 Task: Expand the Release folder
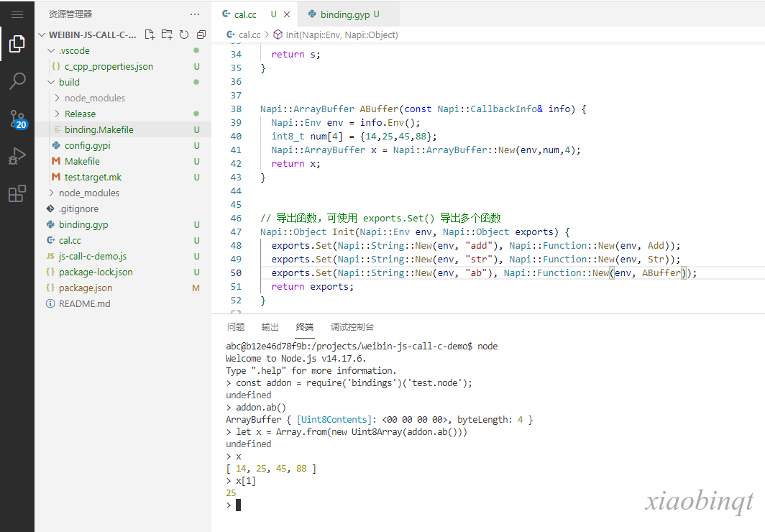(x=80, y=114)
